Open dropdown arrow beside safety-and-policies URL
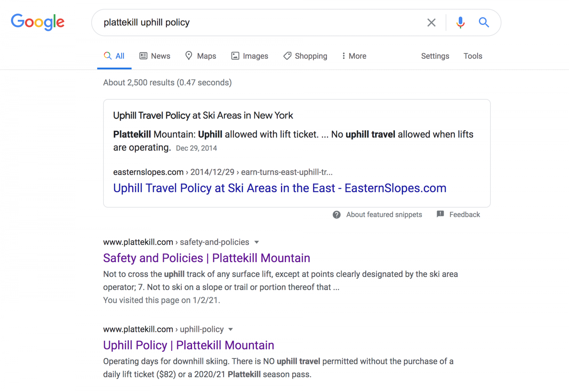This screenshot has height=392, width=569. tap(257, 242)
